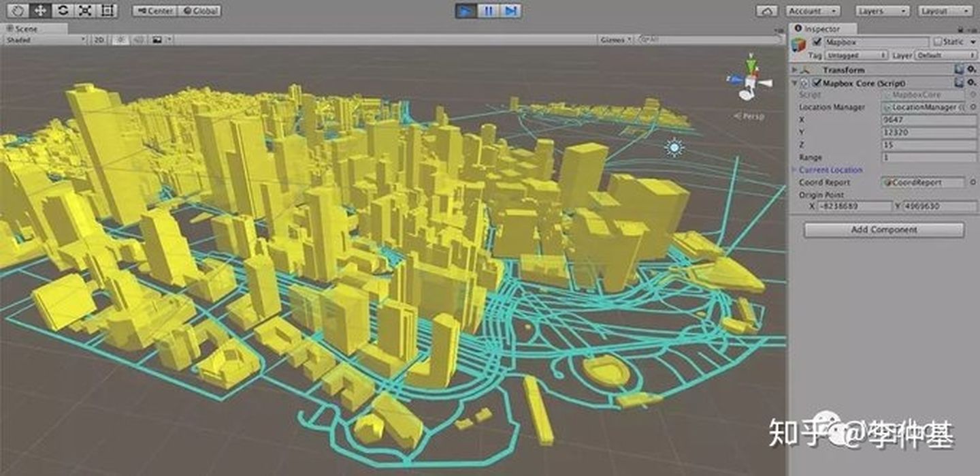The height and width of the screenshot is (476, 980).
Task: Click the scene effects image icon
Action: click(x=157, y=40)
